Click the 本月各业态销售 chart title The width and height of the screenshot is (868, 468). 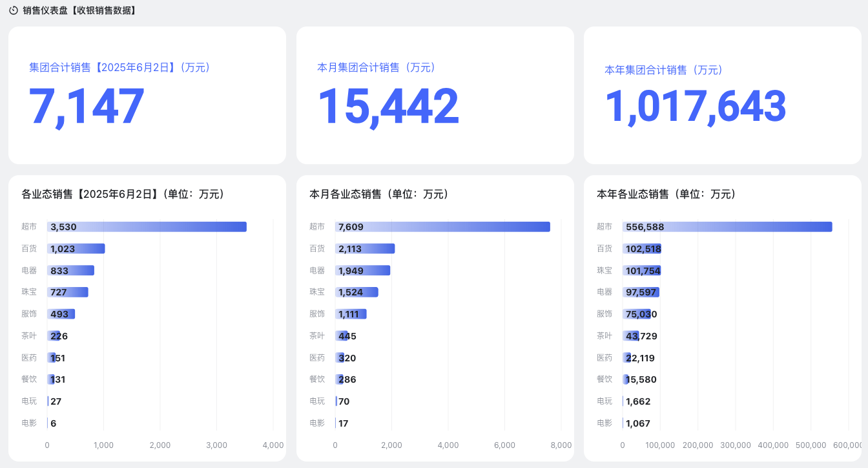(x=379, y=194)
